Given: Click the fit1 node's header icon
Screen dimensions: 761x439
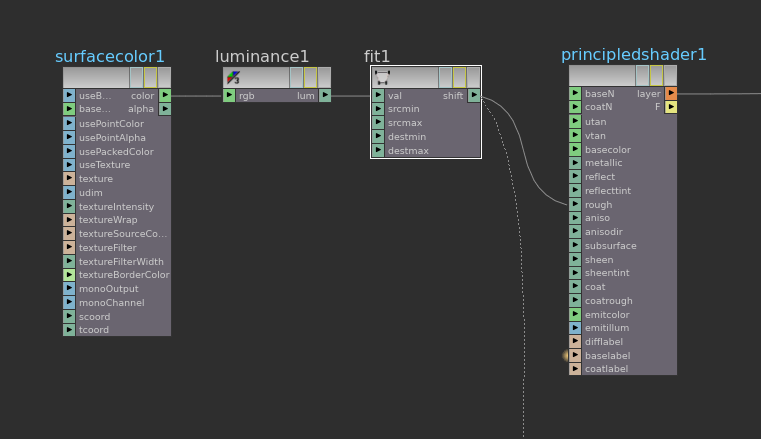Looking at the screenshot, I should tap(382, 77).
